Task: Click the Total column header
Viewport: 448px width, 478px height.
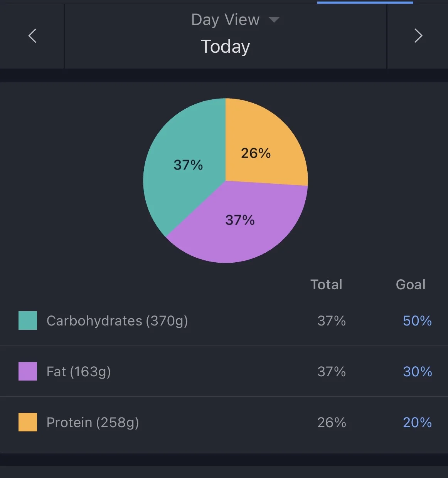Action: pyautogui.click(x=327, y=285)
